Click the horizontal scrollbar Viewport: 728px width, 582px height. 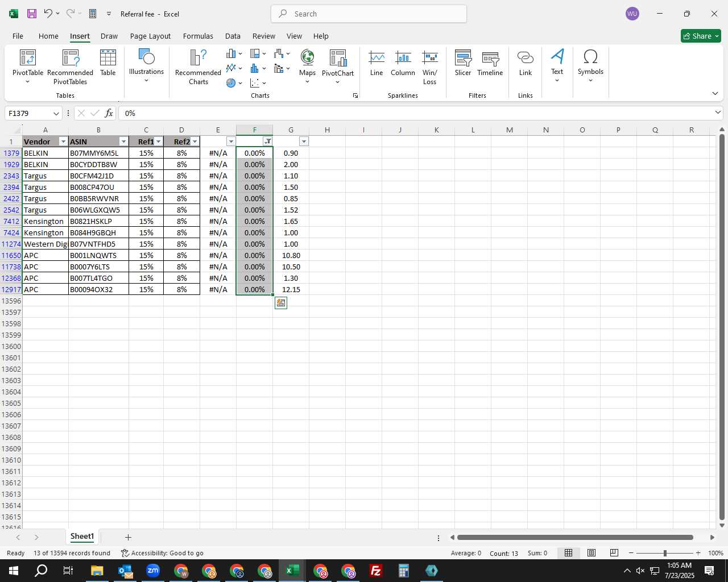(x=575, y=537)
